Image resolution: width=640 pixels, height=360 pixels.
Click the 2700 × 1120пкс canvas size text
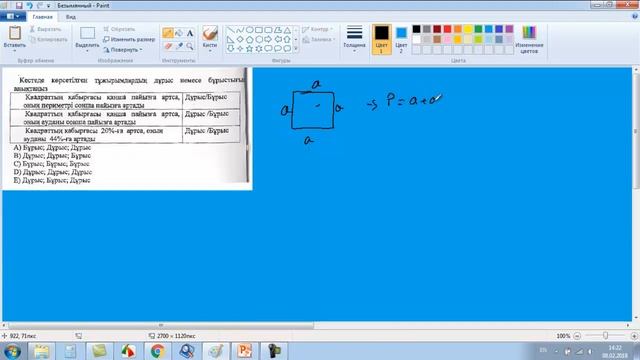(x=176, y=336)
